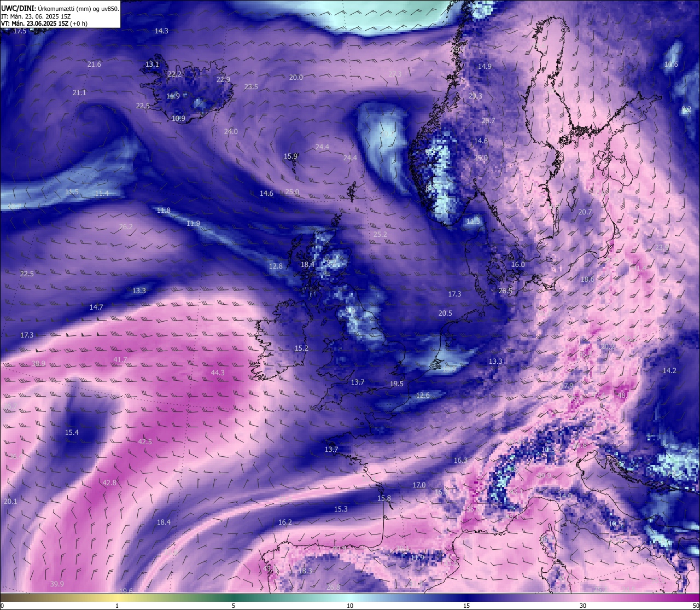The height and width of the screenshot is (610, 700).
Task: Click the 'VT: Mán. 23.06.2025 15Z (+0 h)' line
Action: pos(44,24)
